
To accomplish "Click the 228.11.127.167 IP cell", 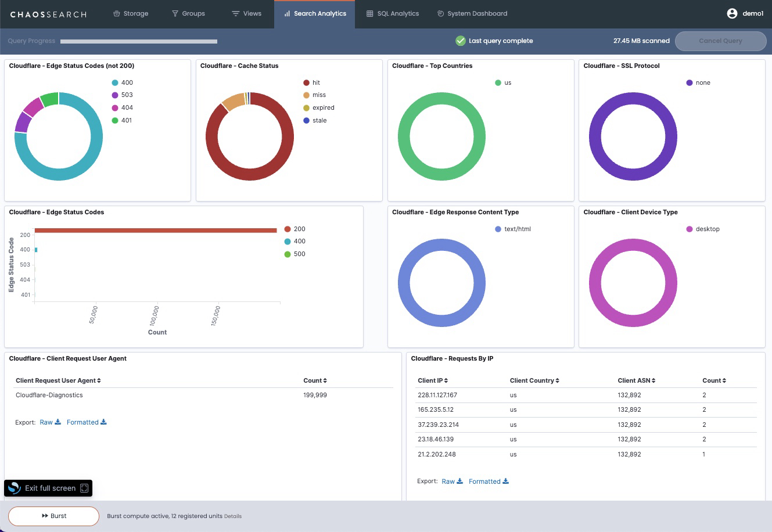I will [437, 395].
